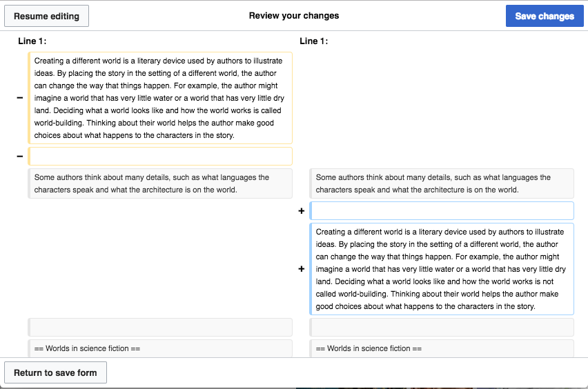Click the added empty line box on right
Viewport: 588px width, 389px height.
442,211
